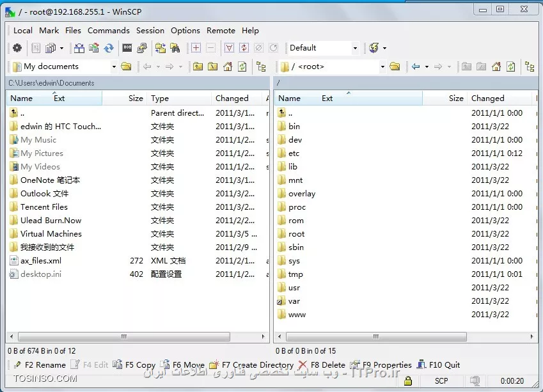This screenshot has width=543, height=392.
Task: Sort remote panel by Changed column header
Action: click(x=499, y=98)
